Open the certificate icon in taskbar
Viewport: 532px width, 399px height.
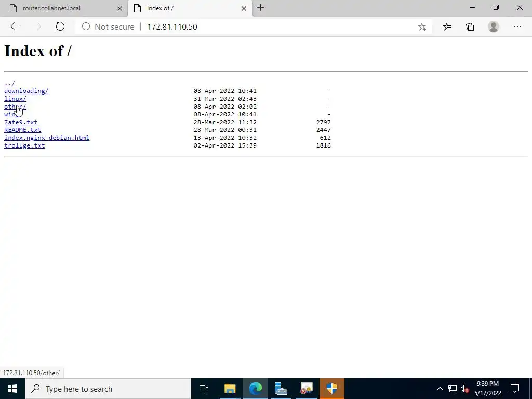(307, 389)
